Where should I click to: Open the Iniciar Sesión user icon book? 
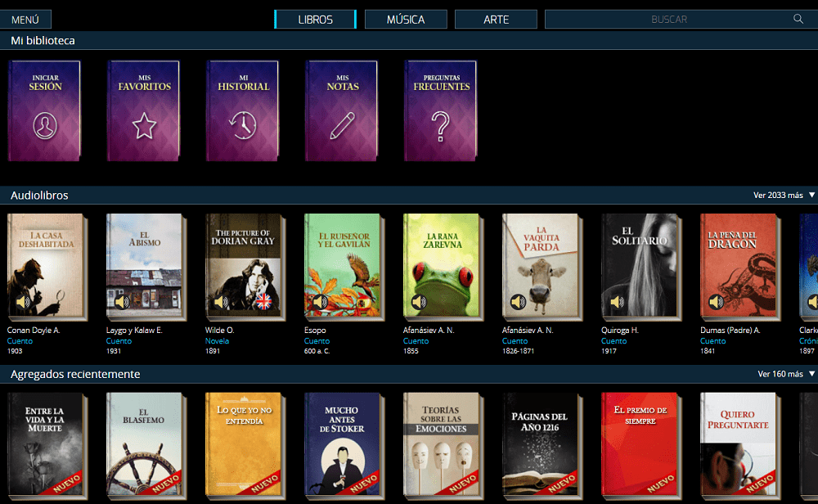point(45,110)
